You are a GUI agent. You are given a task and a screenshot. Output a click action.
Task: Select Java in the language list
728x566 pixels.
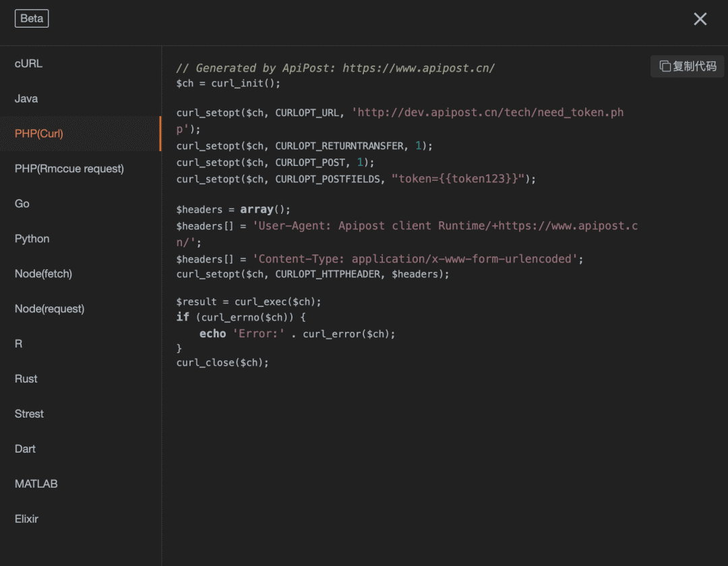(x=81, y=98)
